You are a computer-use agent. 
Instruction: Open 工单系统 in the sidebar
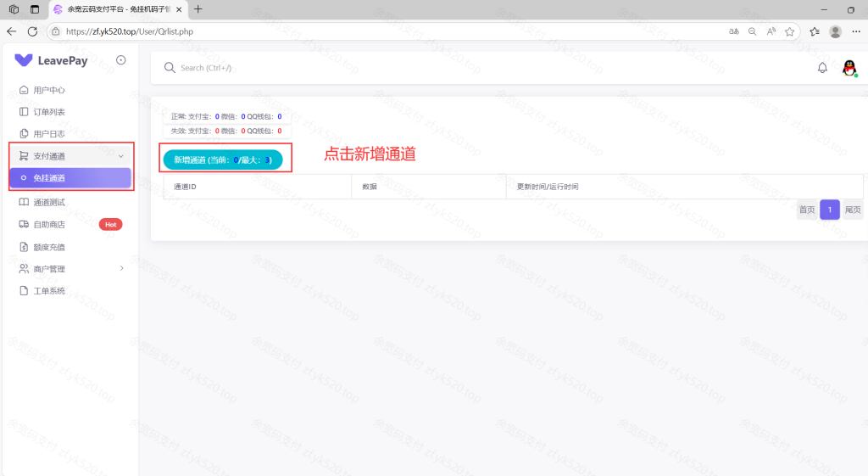[x=49, y=291]
